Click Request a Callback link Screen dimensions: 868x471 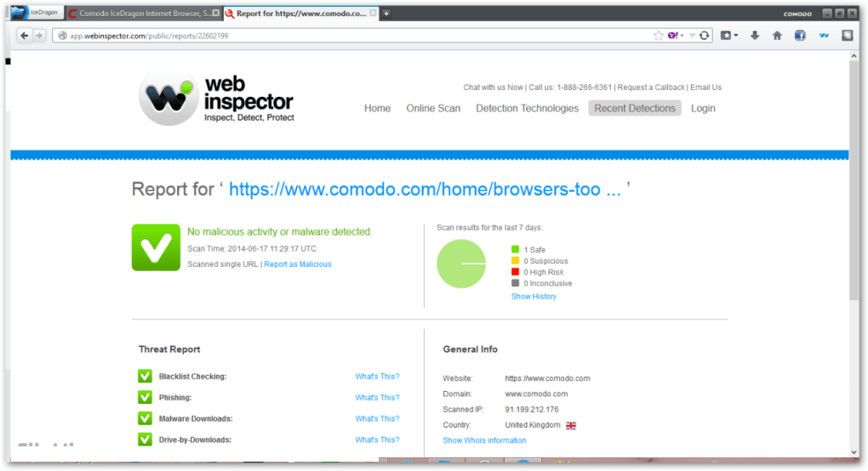[651, 88]
